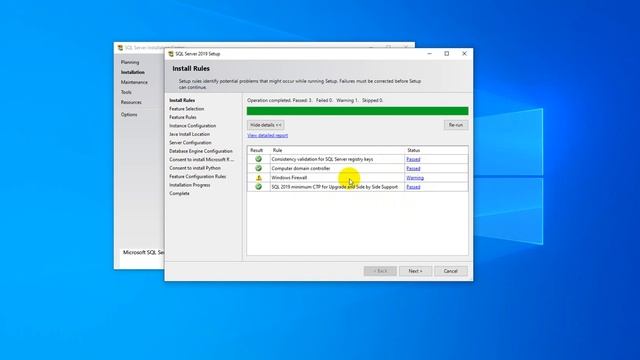Close the SQL Server 2019 Setup window
This screenshot has width=640, height=360.
[464, 53]
